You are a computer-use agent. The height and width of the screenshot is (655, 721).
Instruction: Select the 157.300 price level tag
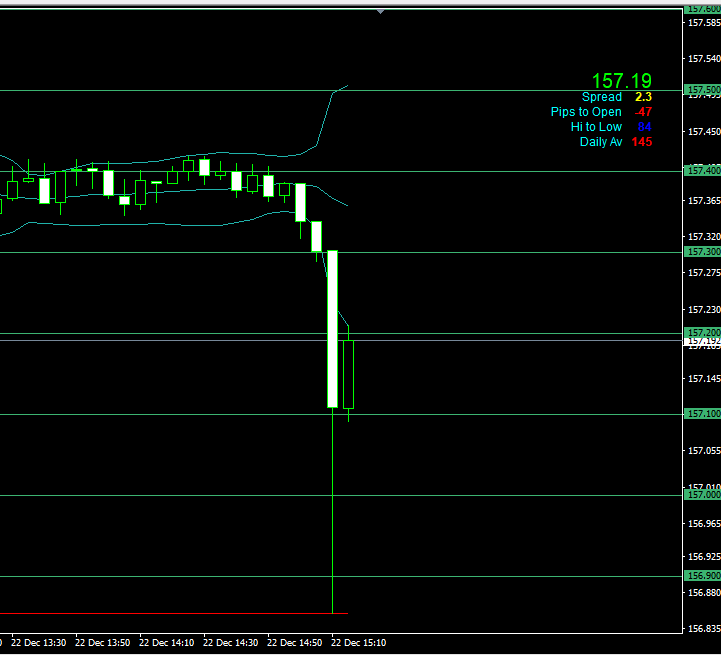click(x=702, y=252)
